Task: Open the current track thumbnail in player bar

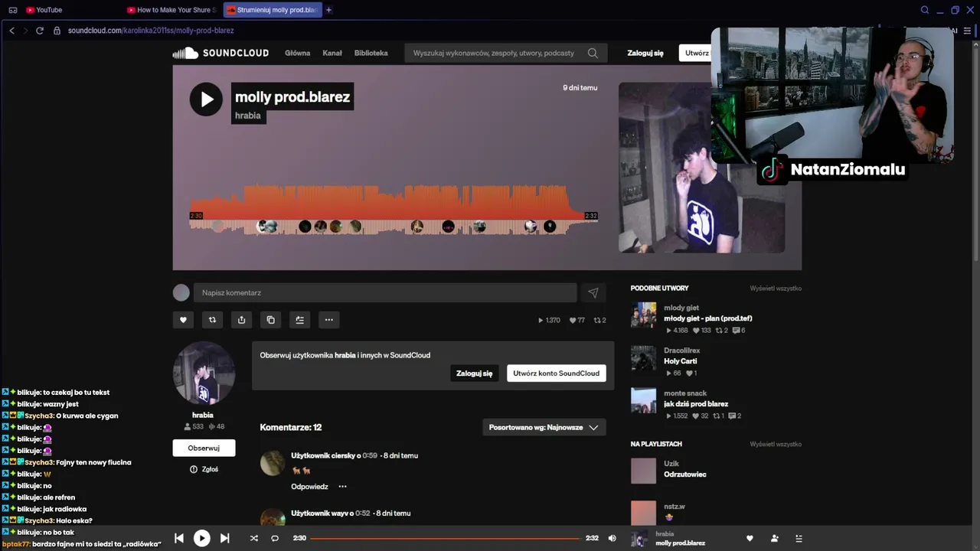Action: pos(639,539)
